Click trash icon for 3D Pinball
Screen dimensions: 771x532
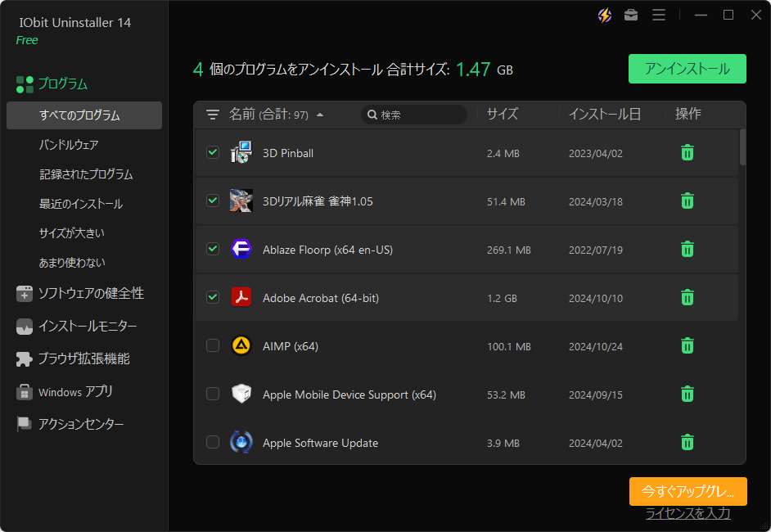click(688, 153)
